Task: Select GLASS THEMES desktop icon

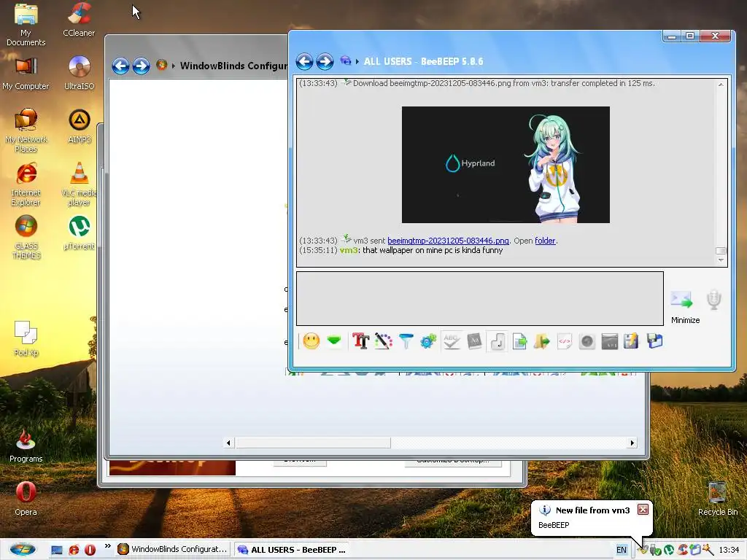Action: click(x=26, y=238)
